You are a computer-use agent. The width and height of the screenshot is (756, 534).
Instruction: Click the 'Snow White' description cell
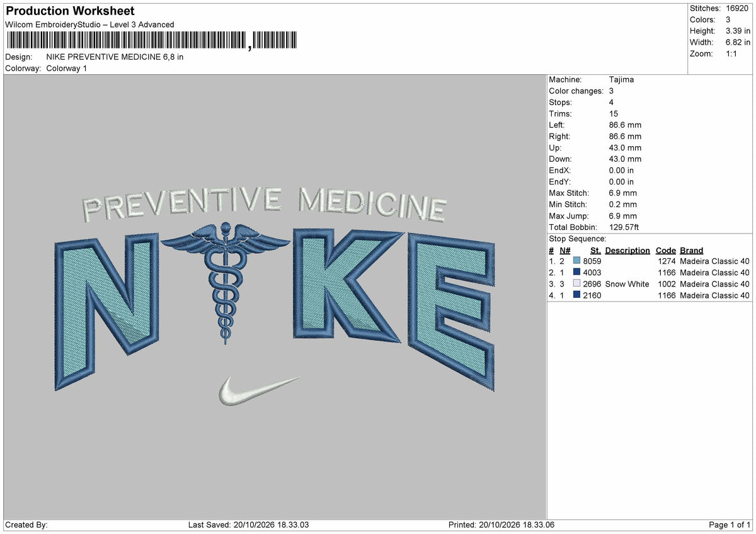pos(627,284)
